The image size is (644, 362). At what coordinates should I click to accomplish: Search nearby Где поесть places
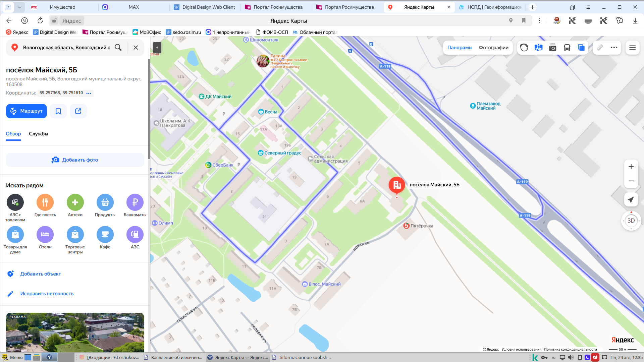(x=45, y=205)
